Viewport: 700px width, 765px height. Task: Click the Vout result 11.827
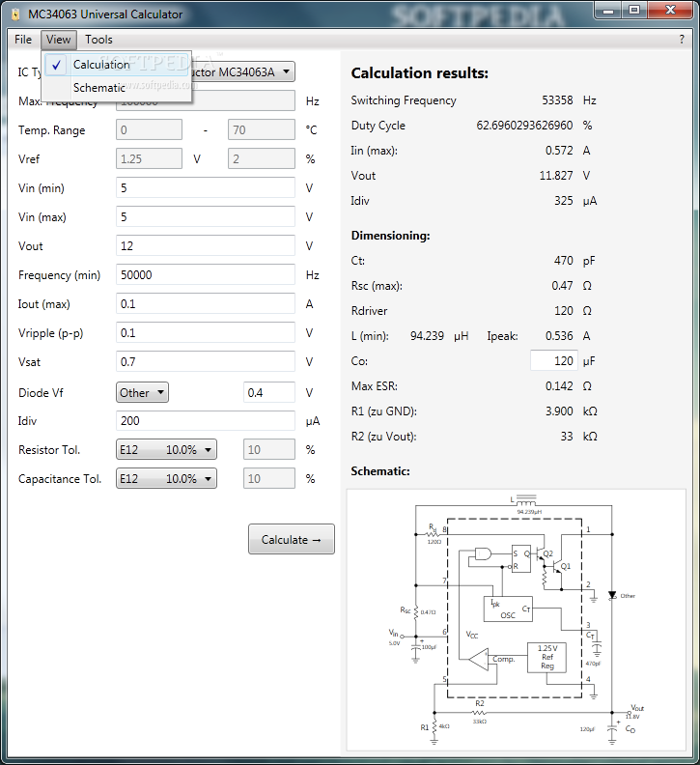556,176
